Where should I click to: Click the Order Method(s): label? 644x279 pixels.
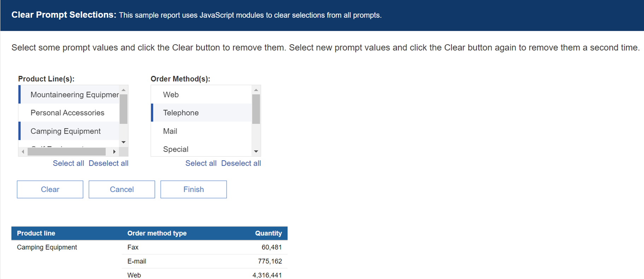pyautogui.click(x=180, y=79)
